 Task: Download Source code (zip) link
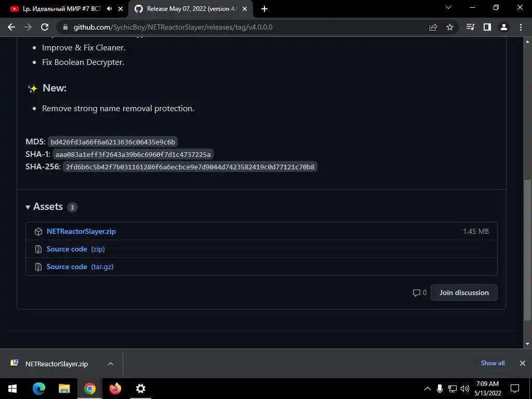[76, 249]
